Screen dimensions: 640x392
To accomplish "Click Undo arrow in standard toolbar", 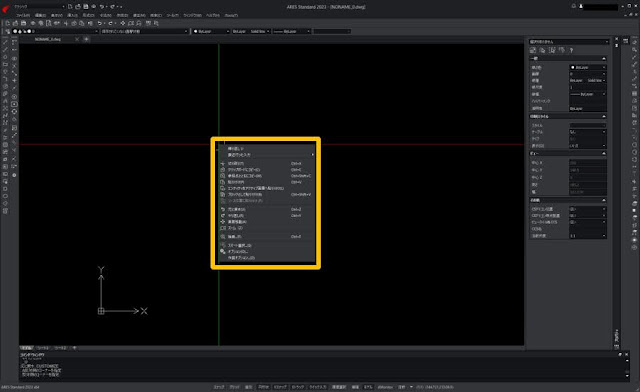I will pos(99,23).
